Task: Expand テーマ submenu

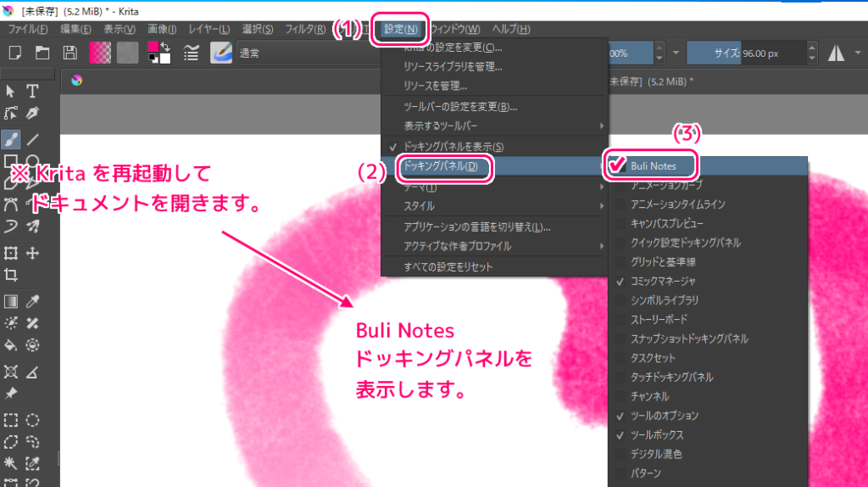Action: coord(495,188)
